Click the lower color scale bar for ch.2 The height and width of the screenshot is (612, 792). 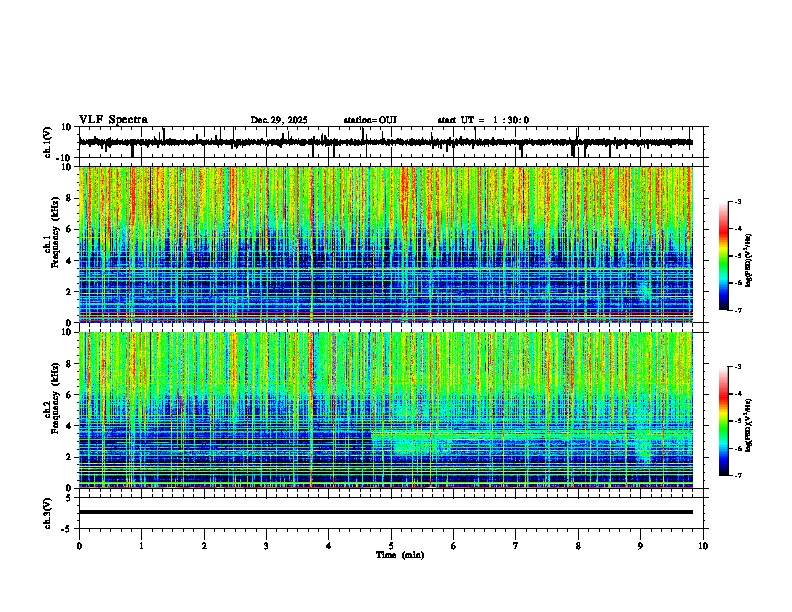tap(723, 421)
